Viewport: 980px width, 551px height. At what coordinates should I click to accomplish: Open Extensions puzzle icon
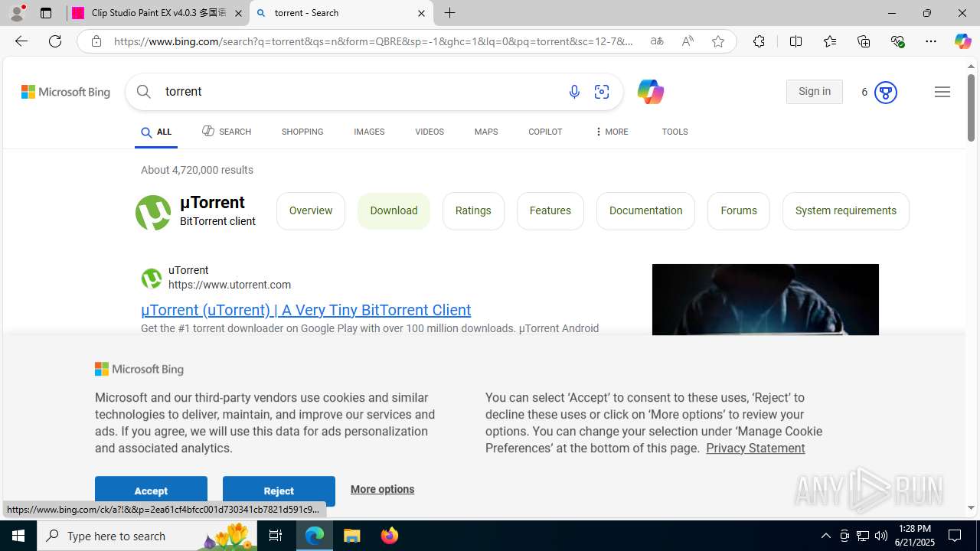(x=759, y=41)
